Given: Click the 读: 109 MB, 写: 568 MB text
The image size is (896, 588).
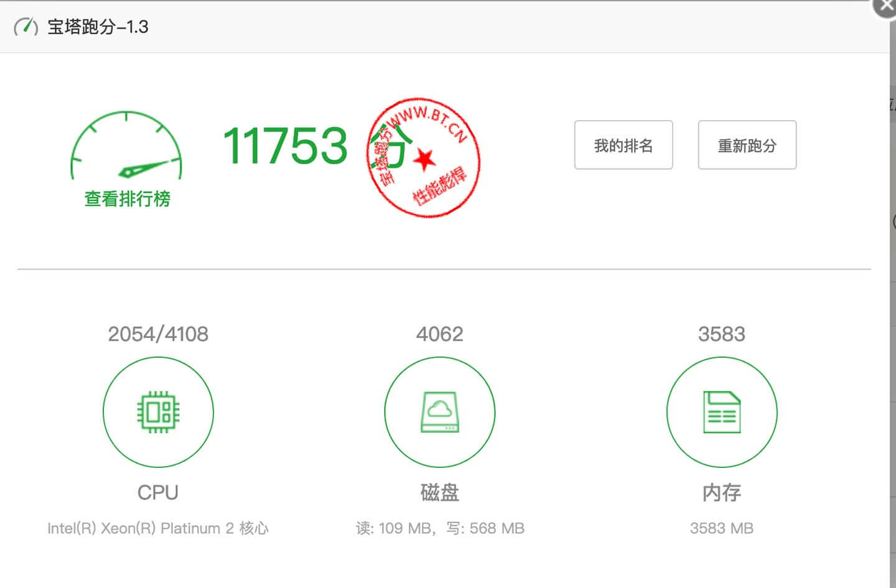Looking at the screenshot, I should click(440, 528).
